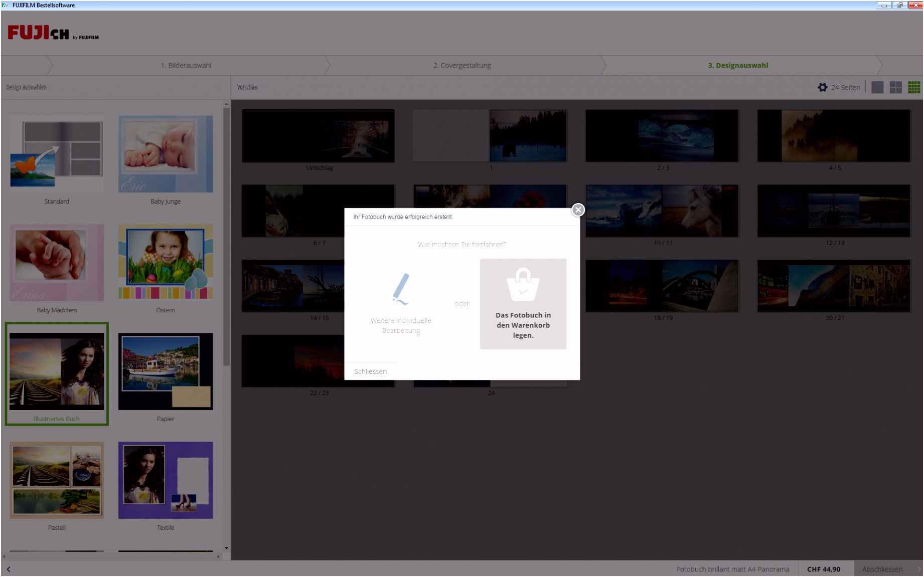The width and height of the screenshot is (924, 577).
Task: Minimize the FUJIFILM Bestellsoftware window
Action: pos(883,5)
